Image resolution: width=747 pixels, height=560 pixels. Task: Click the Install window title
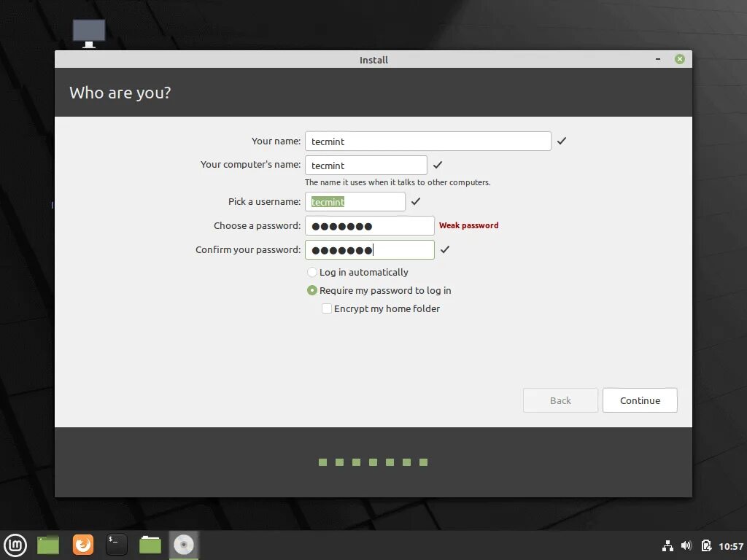pyautogui.click(x=373, y=60)
